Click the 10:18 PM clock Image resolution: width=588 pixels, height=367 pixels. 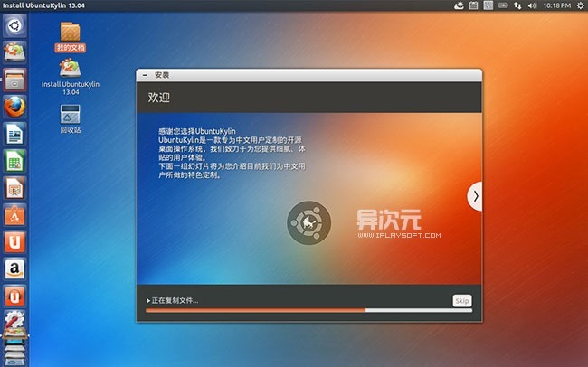pos(557,5)
